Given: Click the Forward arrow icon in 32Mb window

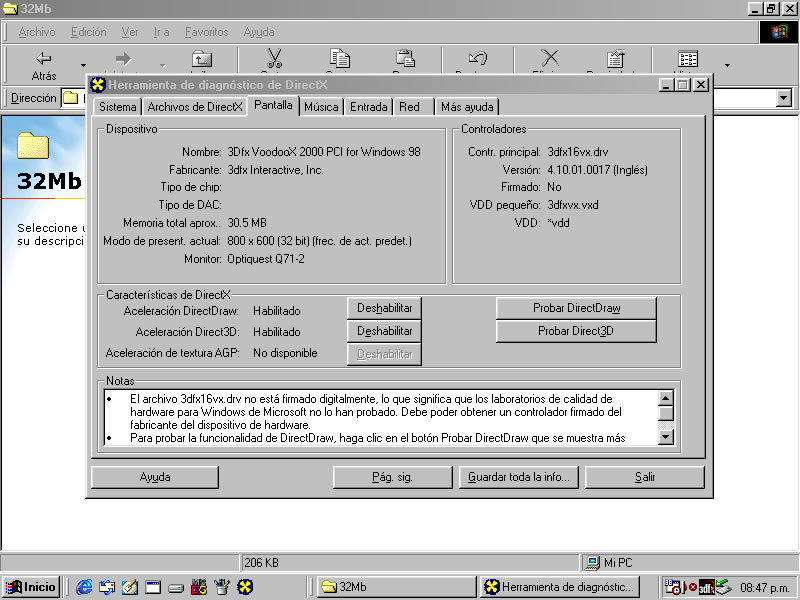Looking at the screenshot, I should coord(123,59).
